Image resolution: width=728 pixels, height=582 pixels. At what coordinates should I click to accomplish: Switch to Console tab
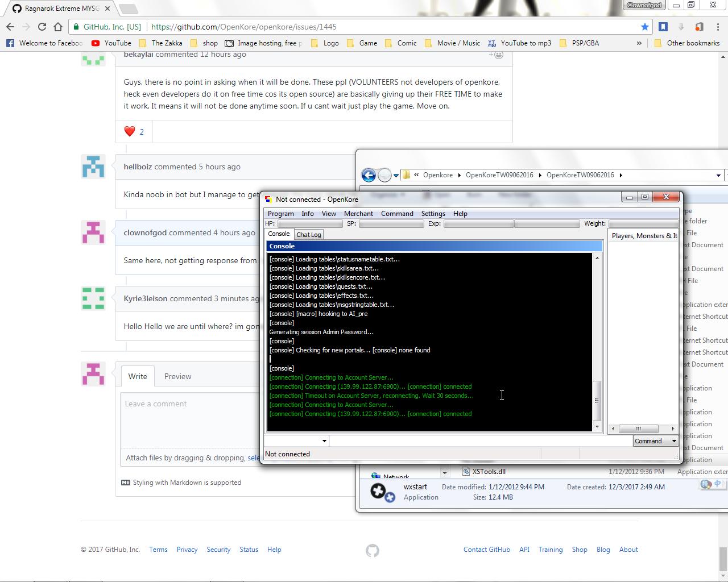point(279,234)
